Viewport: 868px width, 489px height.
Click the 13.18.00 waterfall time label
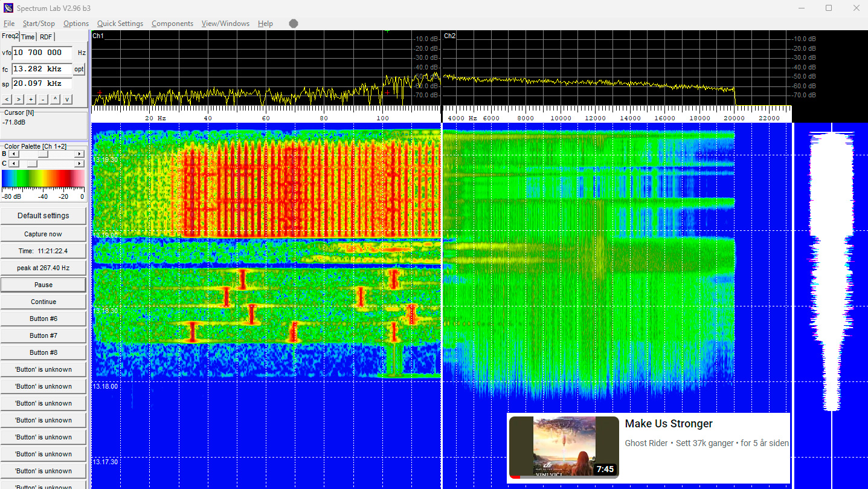[x=104, y=386]
